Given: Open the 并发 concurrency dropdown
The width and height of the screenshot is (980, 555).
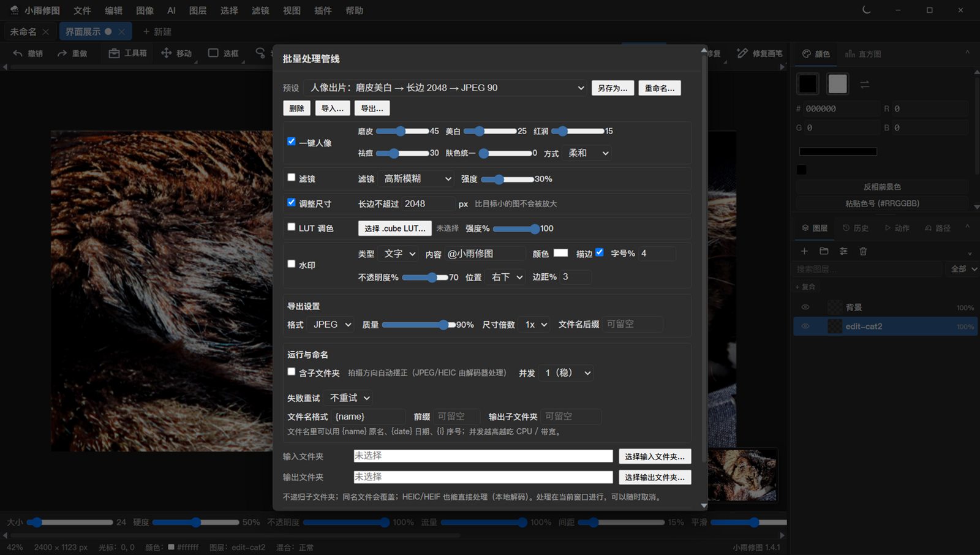Looking at the screenshot, I should point(567,373).
